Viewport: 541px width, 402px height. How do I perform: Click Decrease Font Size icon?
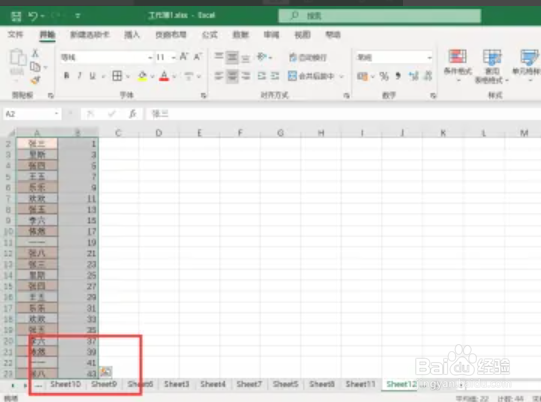click(198, 57)
